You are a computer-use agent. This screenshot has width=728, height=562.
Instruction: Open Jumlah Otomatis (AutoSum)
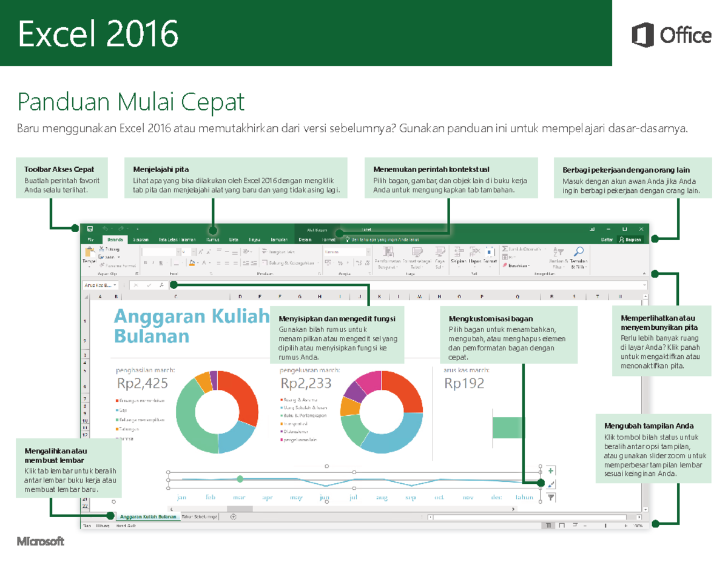click(x=505, y=249)
